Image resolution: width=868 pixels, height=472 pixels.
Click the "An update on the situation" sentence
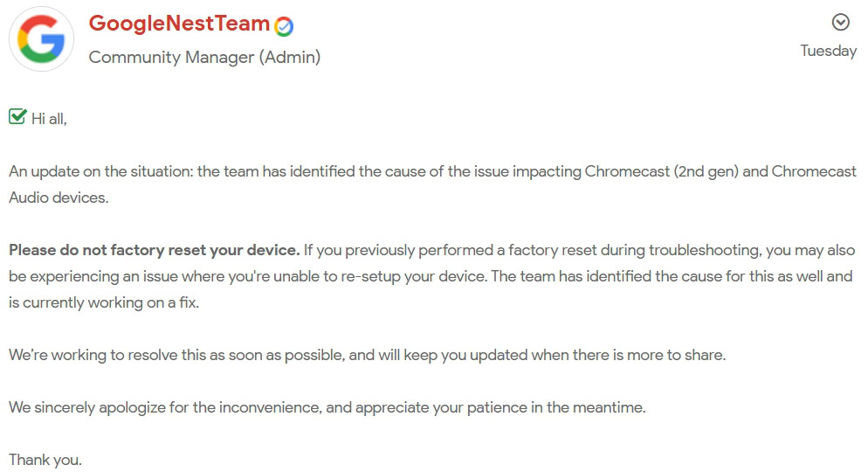click(100, 171)
